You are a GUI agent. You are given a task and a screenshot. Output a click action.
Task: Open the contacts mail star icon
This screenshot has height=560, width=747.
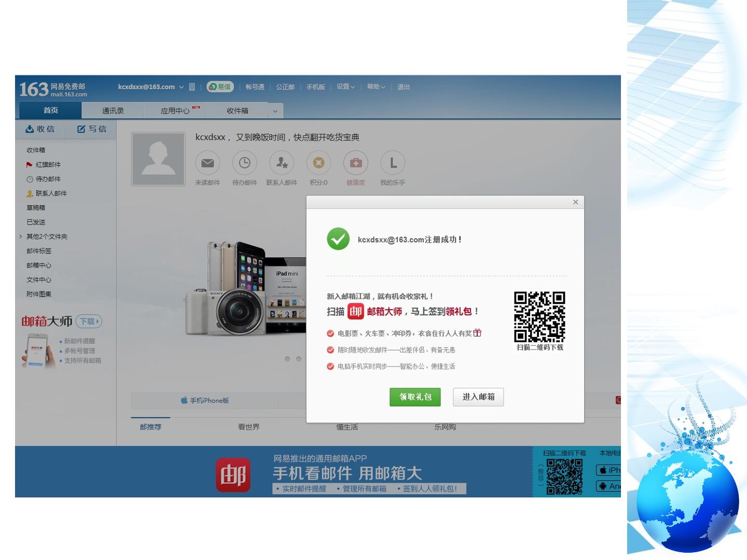[282, 163]
